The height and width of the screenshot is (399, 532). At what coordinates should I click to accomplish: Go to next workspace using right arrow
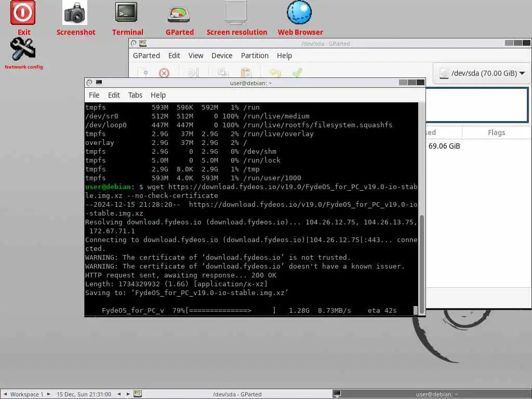[49, 394]
